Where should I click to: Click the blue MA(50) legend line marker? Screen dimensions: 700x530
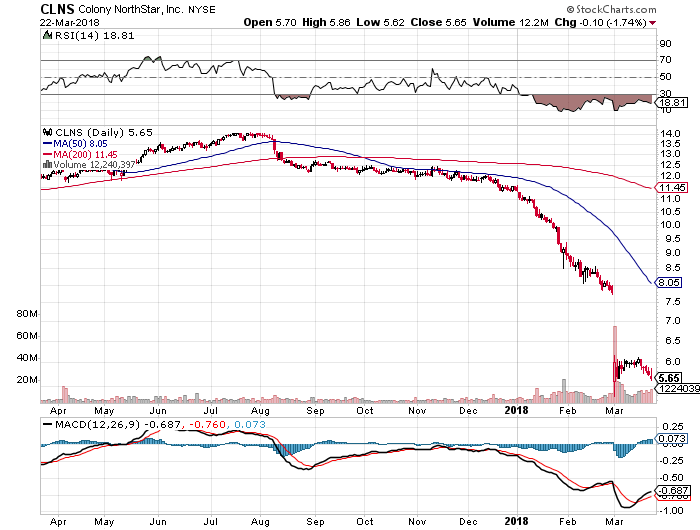[47, 144]
